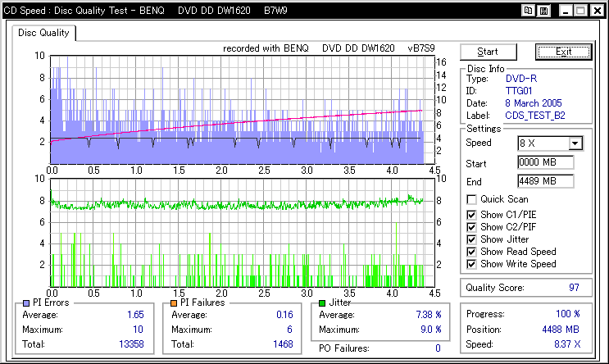
Task: Click the Start MB input field
Action: (x=545, y=162)
